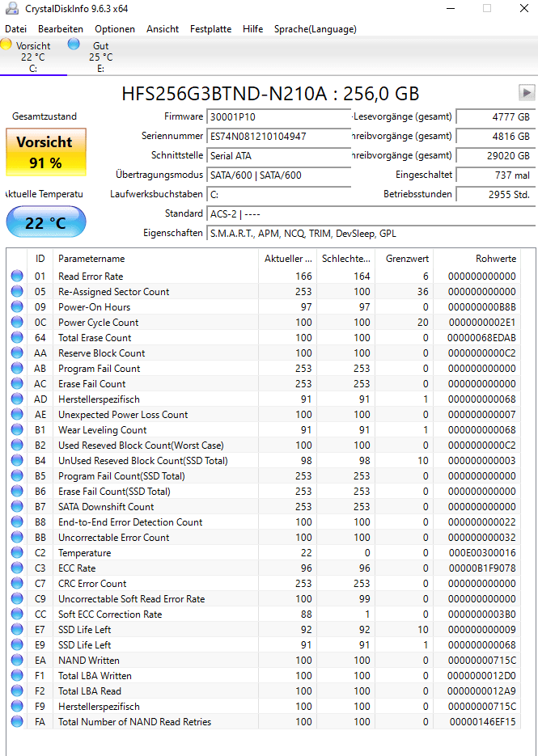Click the status orb for End-to-End Error Detection Count

point(17,522)
